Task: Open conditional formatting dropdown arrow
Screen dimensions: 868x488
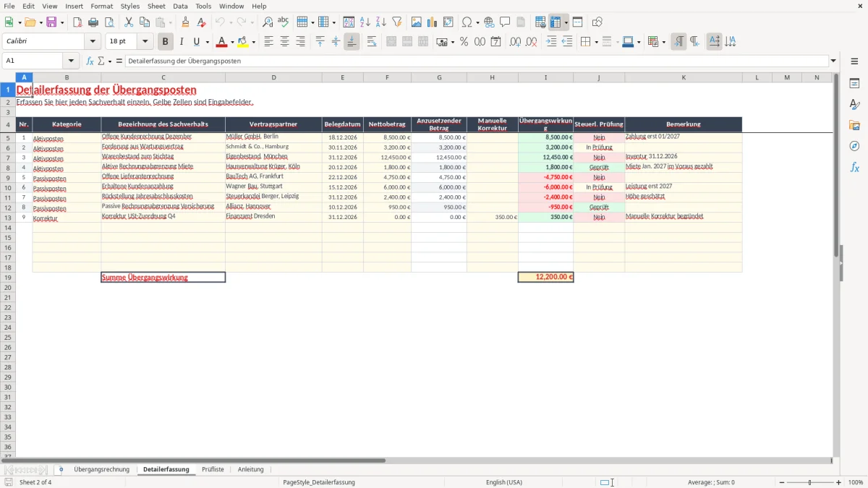Action: coord(663,42)
